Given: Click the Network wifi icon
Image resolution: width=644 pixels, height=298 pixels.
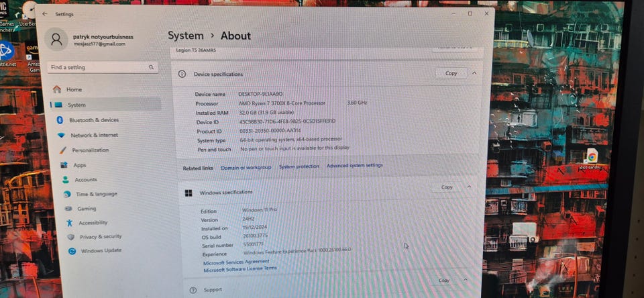Looking at the screenshot, I should [x=61, y=135].
